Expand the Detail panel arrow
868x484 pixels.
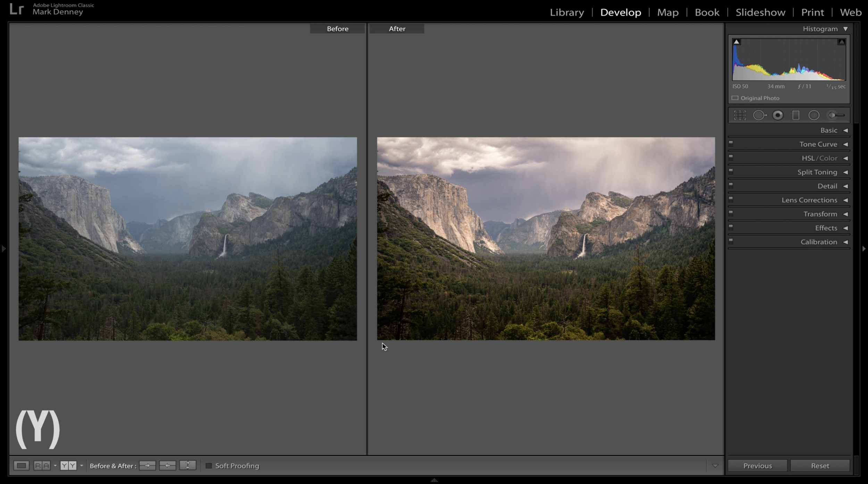click(x=845, y=186)
